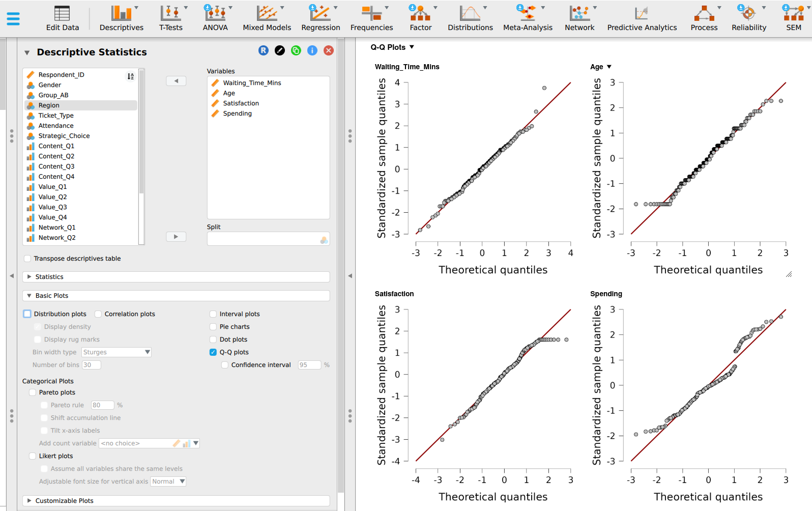Image resolution: width=812 pixels, height=511 pixels.
Task: Edit the analysis title with pencil icon
Action: (280, 50)
